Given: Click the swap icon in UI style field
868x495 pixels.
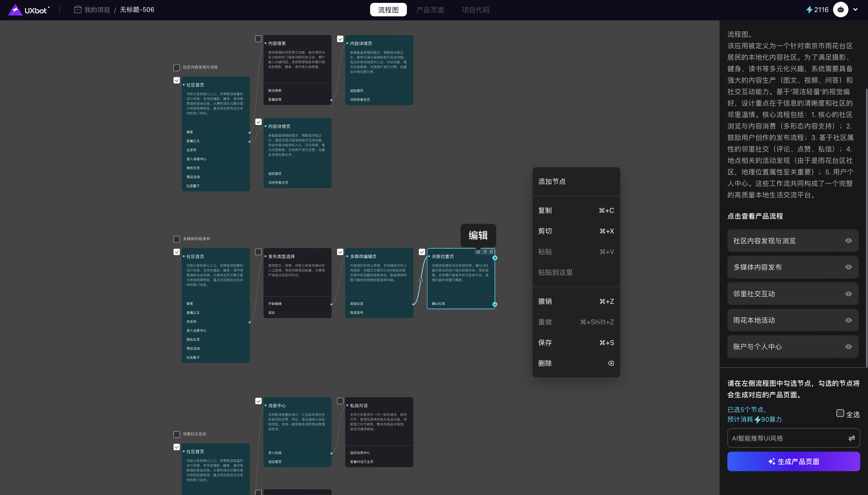Looking at the screenshot, I should pyautogui.click(x=852, y=438).
